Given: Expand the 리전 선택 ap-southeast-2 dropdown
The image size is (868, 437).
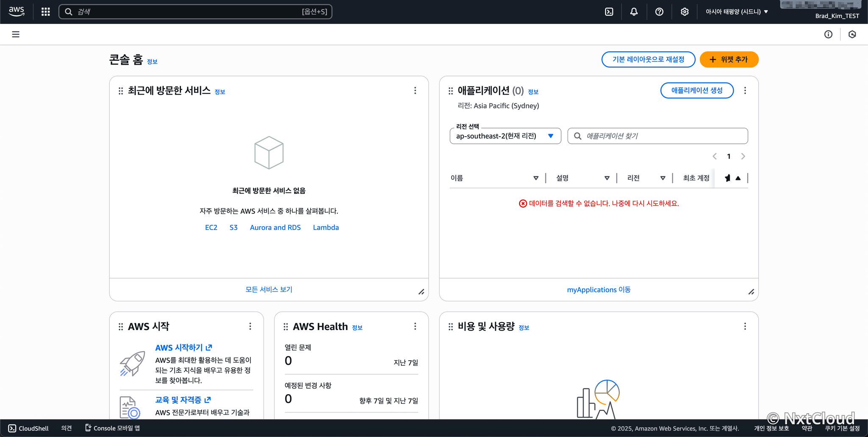Looking at the screenshot, I should 505,136.
